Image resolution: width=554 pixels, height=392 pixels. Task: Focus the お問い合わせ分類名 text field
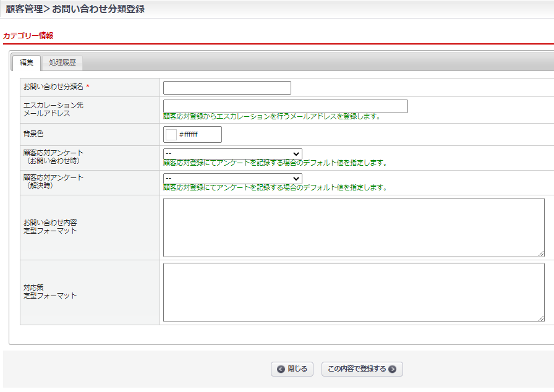[227, 88]
